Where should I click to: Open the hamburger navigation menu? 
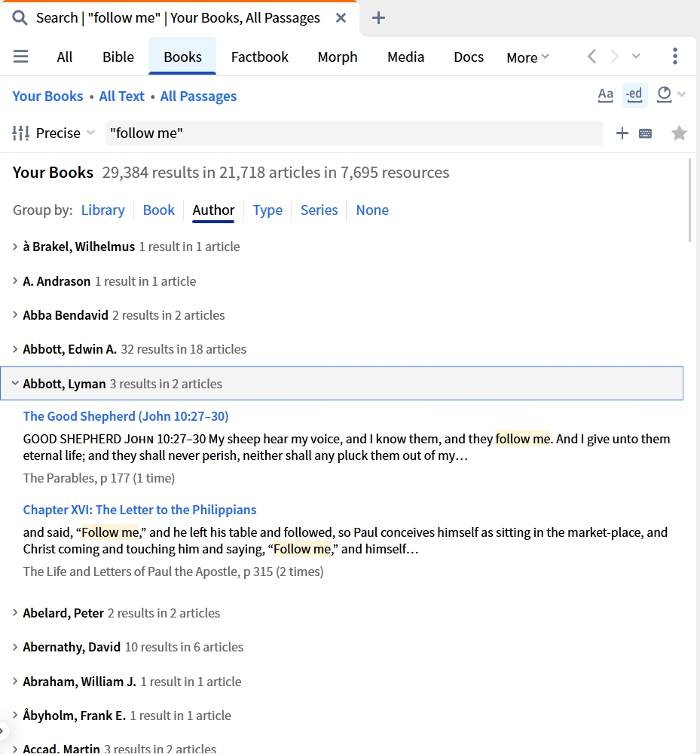[20, 57]
